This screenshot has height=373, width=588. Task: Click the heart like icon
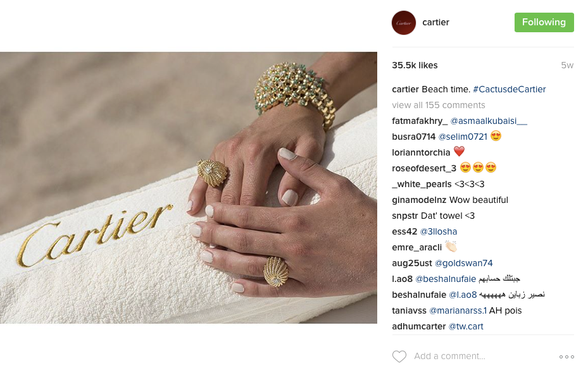[399, 356]
